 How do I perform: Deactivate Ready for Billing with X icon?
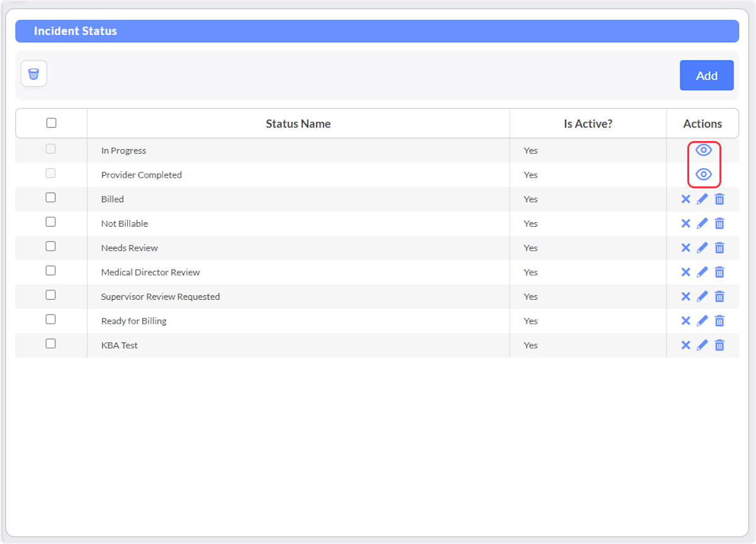[686, 320]
